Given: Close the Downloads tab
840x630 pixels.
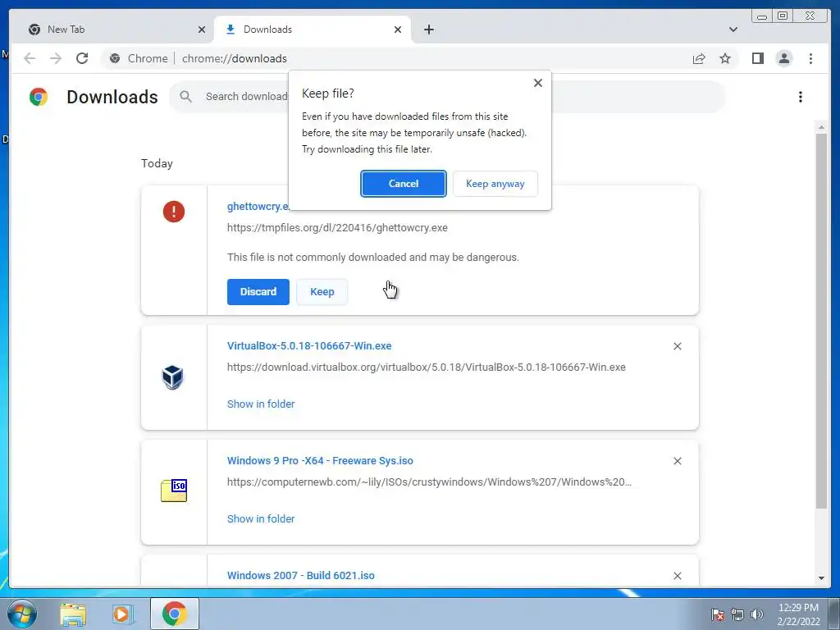Looking at the screenshot, I should [x=398, y=30].
